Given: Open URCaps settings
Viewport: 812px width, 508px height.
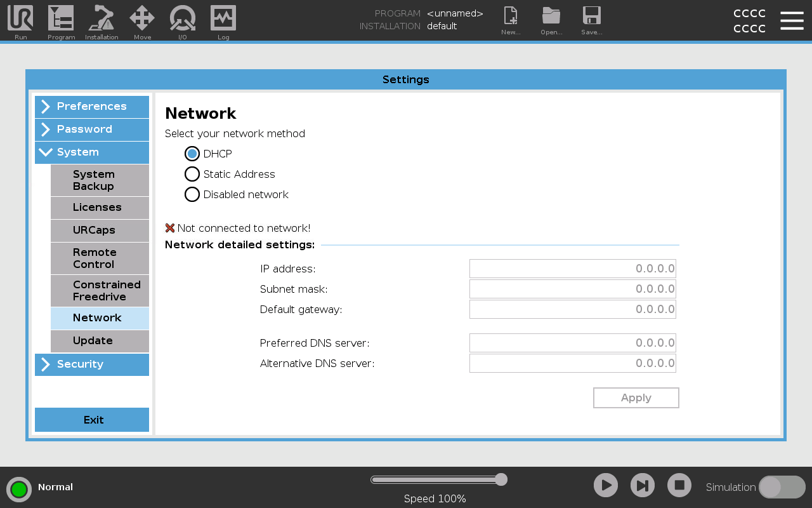Looking at the screenshot, I should point(100,231).
